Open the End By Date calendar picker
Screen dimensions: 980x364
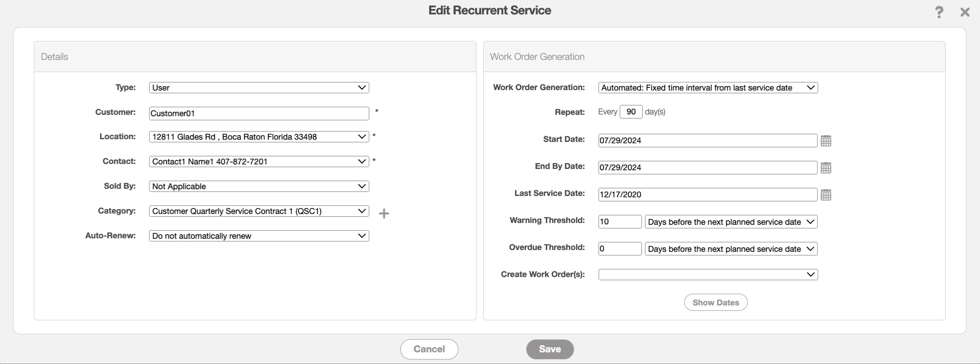pos(826,168)
